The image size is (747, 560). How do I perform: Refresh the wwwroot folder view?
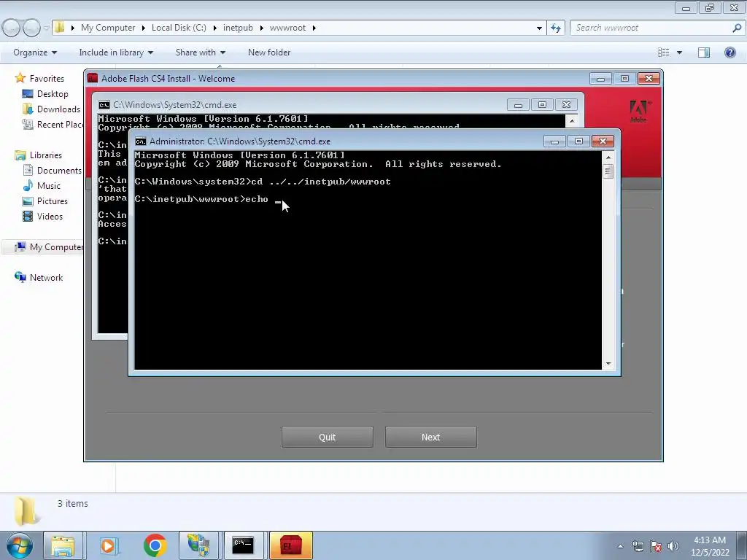555,28
